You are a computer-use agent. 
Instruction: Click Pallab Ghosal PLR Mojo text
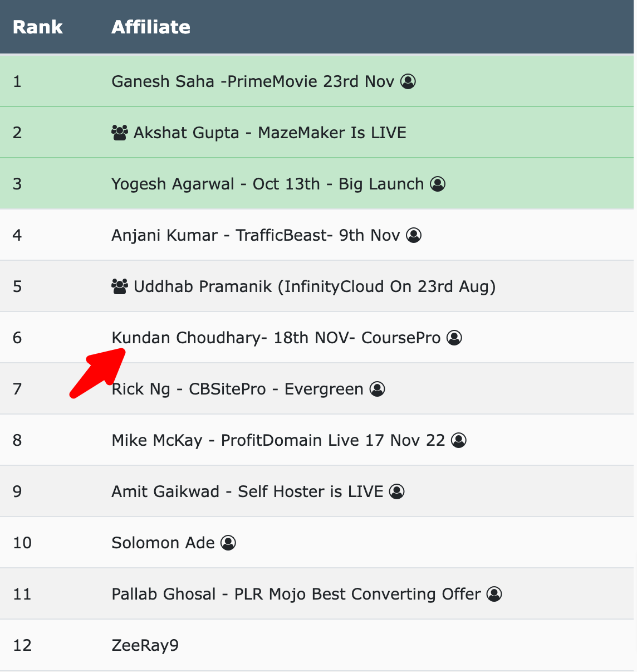[x=296, y=594]
